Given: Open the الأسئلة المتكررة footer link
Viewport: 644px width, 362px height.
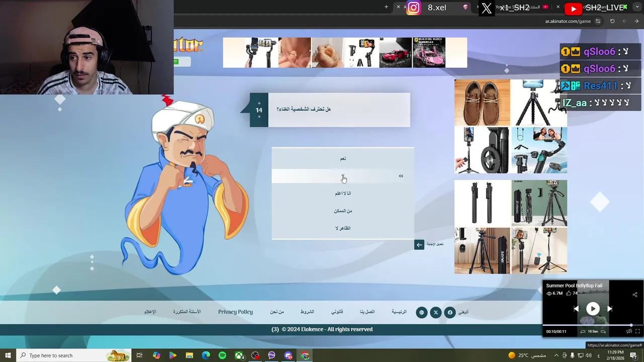Looking at the screenshot, I should [187, 312].
